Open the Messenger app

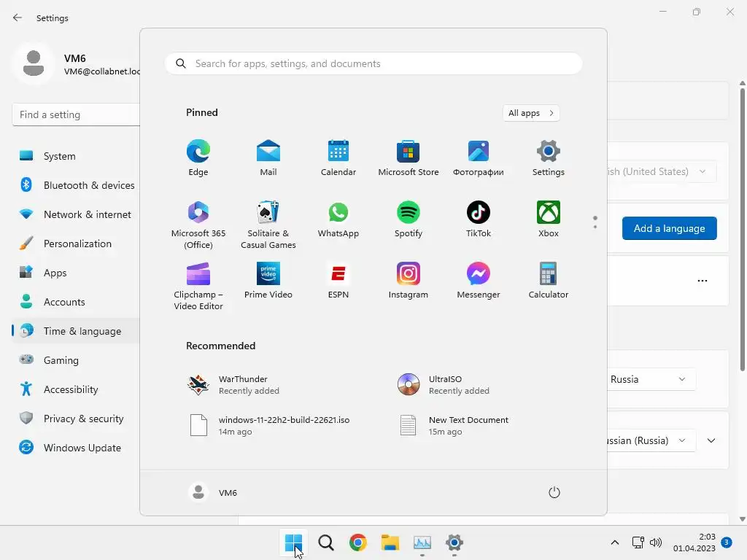point(479,281)
